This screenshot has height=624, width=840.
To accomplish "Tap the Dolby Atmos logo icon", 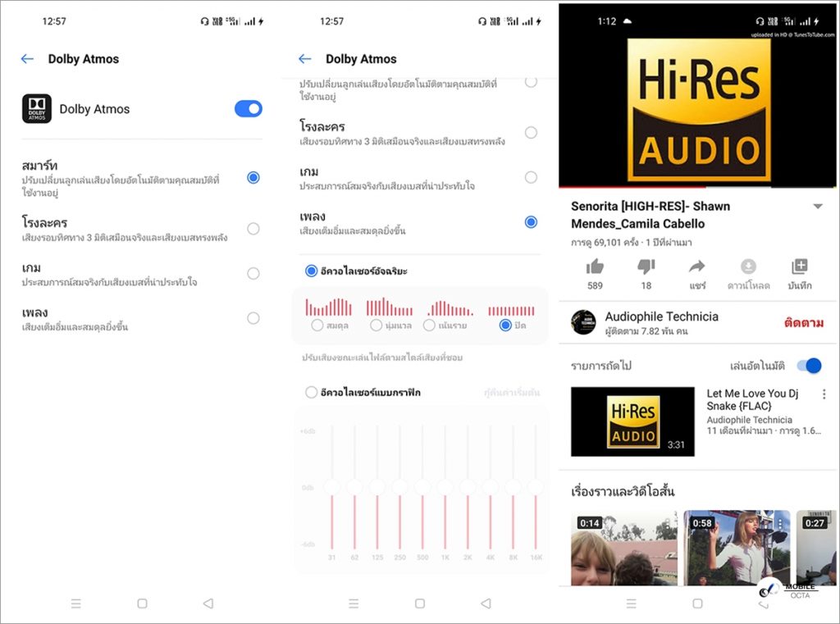I will [37, 109].
